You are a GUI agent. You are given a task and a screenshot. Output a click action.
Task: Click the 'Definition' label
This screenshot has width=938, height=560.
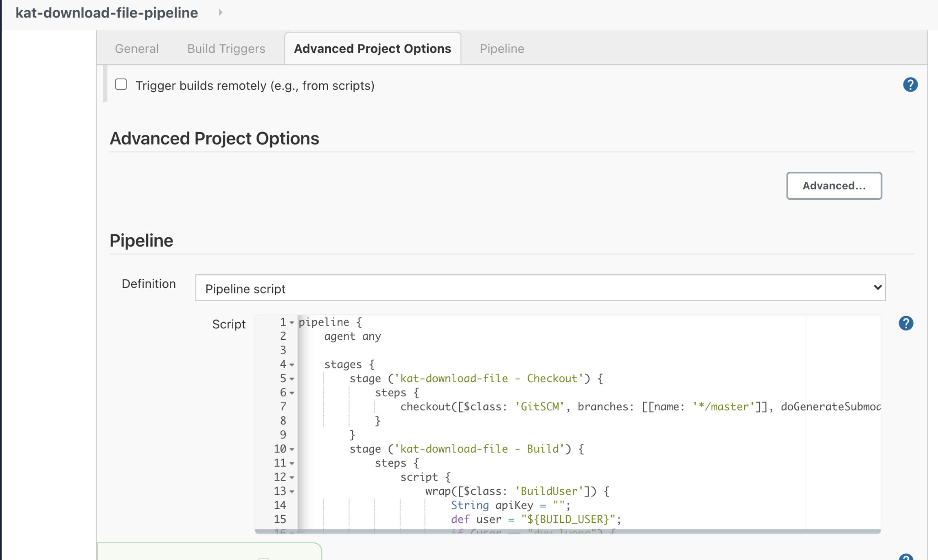point(149,284)
